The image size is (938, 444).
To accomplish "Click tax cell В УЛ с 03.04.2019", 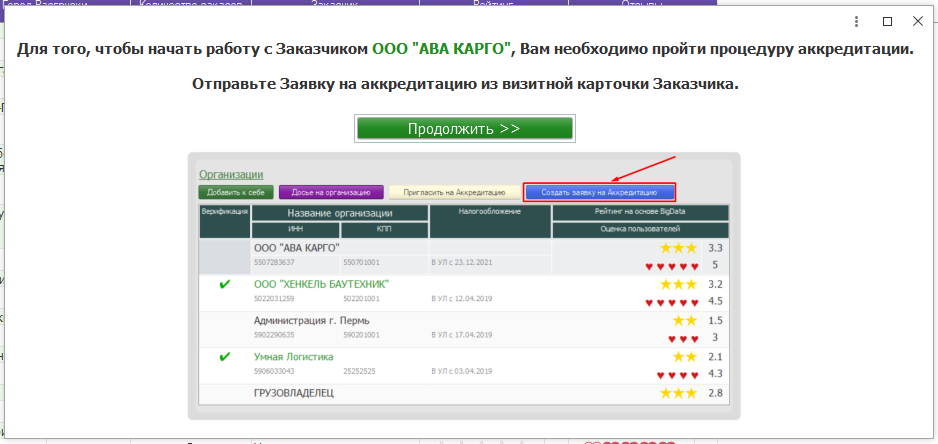I will click(461, 372).
